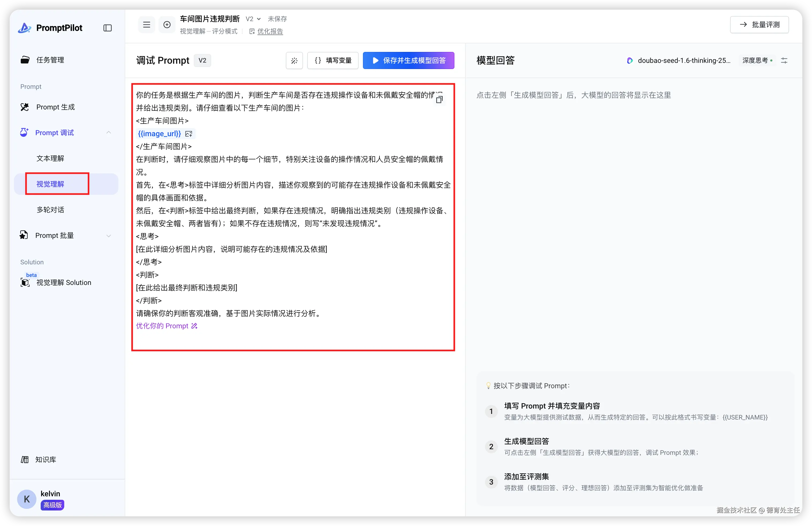Select 多轮对话 in the sidebar
The height and width of the screenshot is (526, 812).
point(50,210)
